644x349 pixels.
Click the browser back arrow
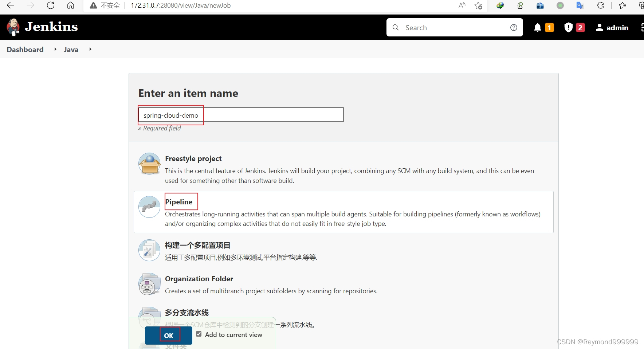(x=11, y=5)
